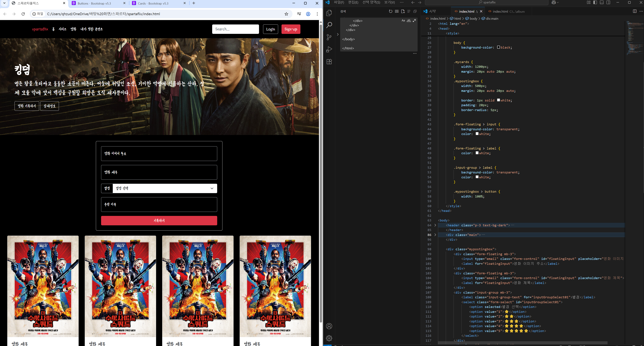Refresh the search results in VS Code
Screen dimensions: 644x346
coord(391,11)
